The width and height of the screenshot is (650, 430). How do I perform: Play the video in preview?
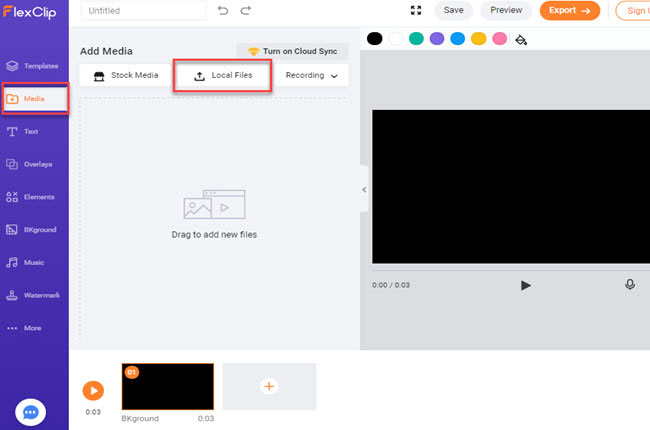(526, 285)
